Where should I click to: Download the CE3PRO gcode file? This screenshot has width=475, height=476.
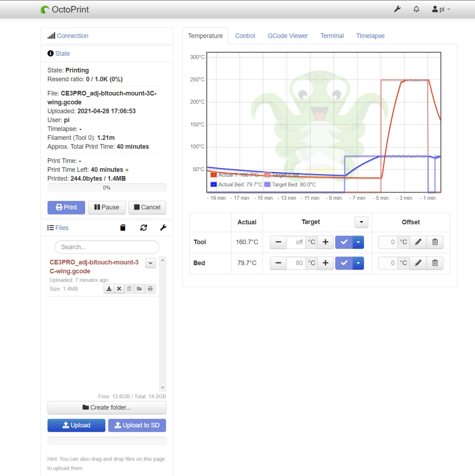click(x=109, y=289)
